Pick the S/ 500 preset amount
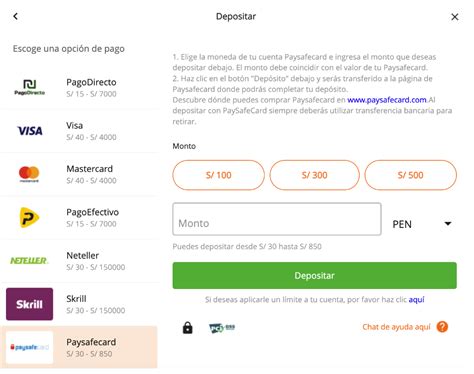 (x=411, y=175)
